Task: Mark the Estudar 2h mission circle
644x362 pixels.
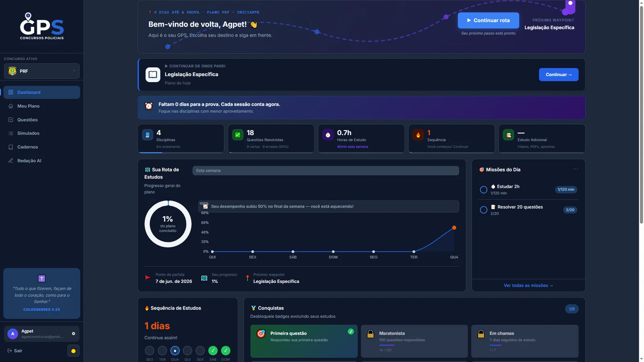Action: point(484,190)
